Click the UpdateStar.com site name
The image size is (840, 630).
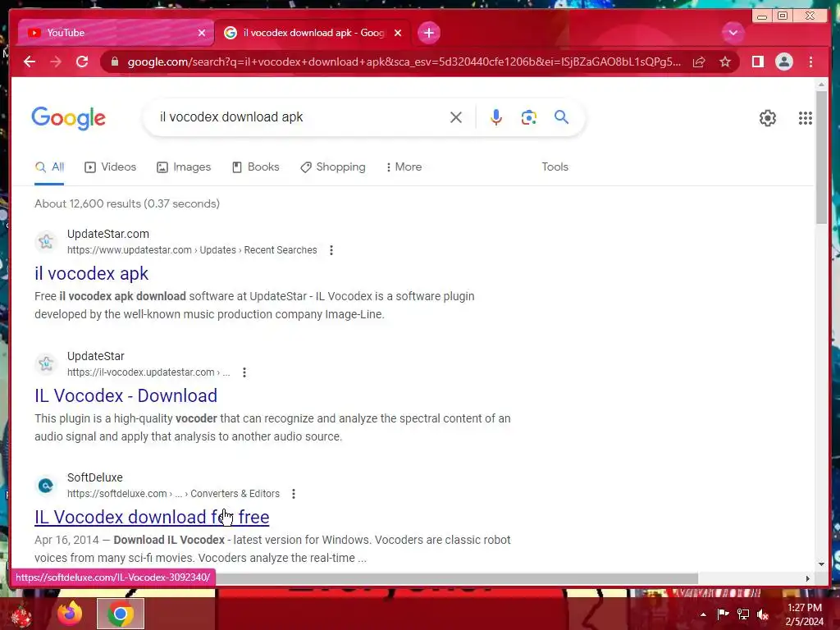point(108,234)
